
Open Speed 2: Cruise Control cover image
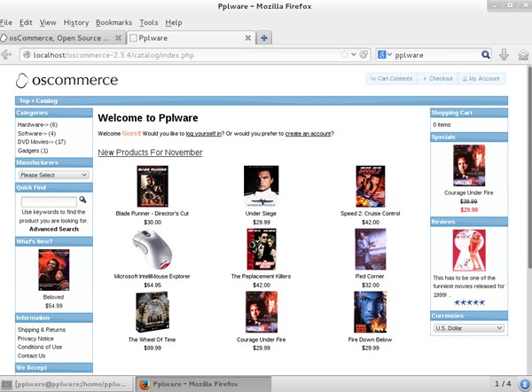point(370,186)
